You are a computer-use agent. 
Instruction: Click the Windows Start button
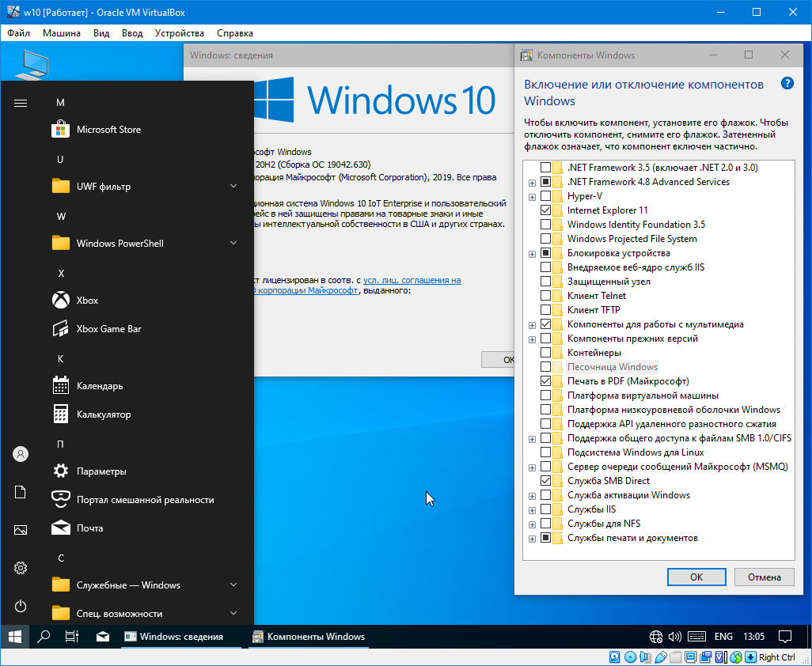(x=14, y=637)
